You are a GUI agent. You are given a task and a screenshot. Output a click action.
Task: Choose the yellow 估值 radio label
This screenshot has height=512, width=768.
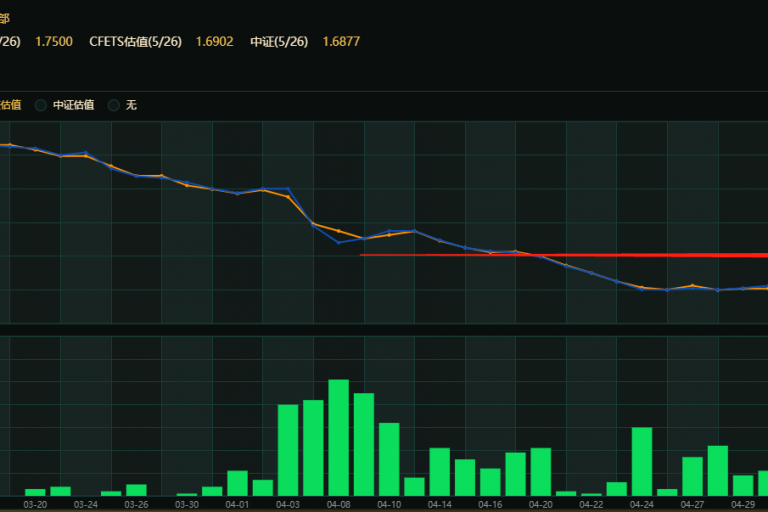[x=10, y=105]
